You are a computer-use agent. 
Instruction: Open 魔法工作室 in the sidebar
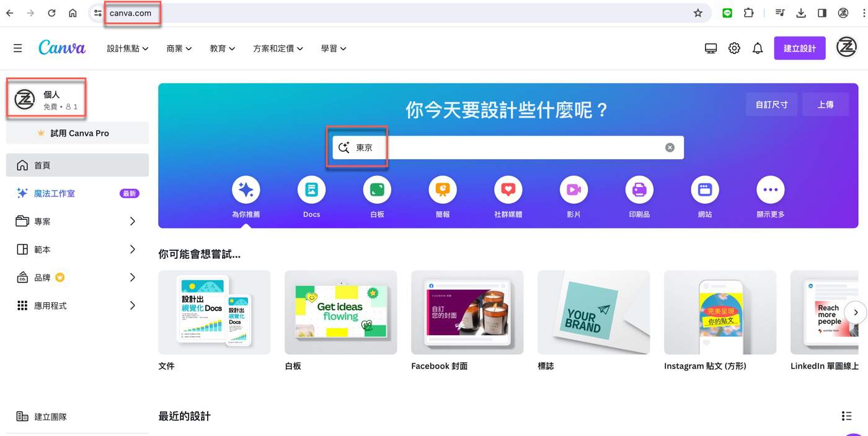pos(77,193)
